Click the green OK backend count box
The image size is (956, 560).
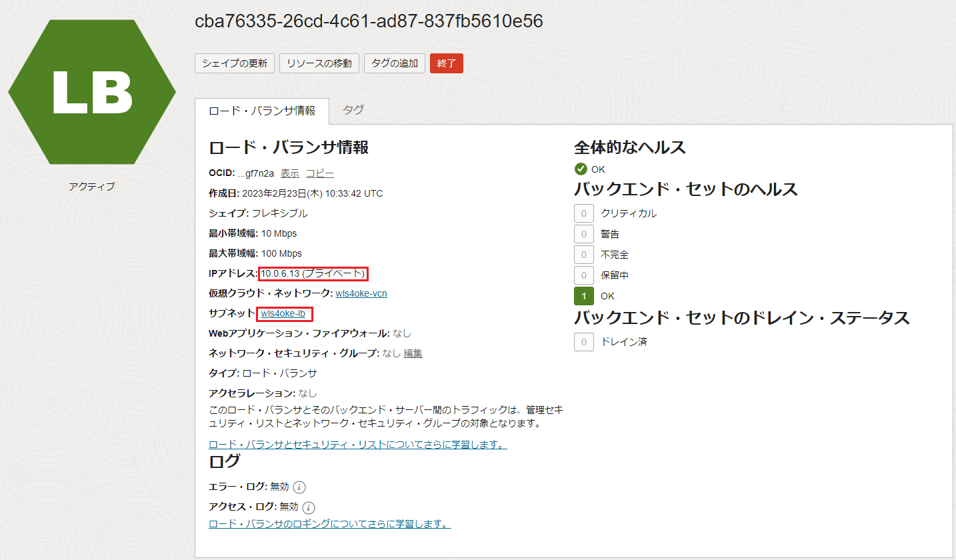(x=584, y=296)
